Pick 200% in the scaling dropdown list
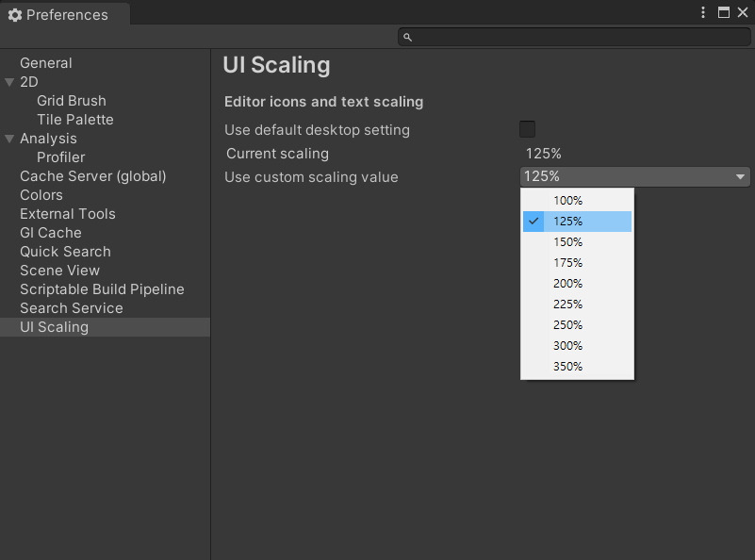This screenshot has height=560, width=755. (x=568, y=284)
